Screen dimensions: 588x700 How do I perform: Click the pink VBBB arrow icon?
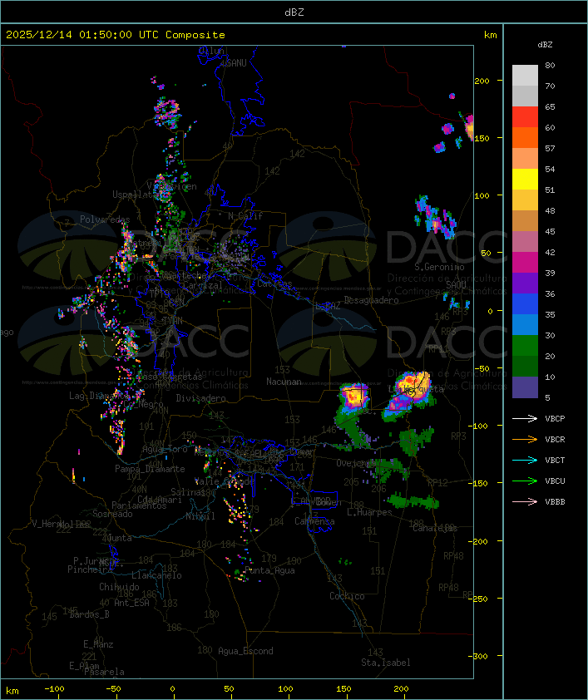(x=525, y=501)
